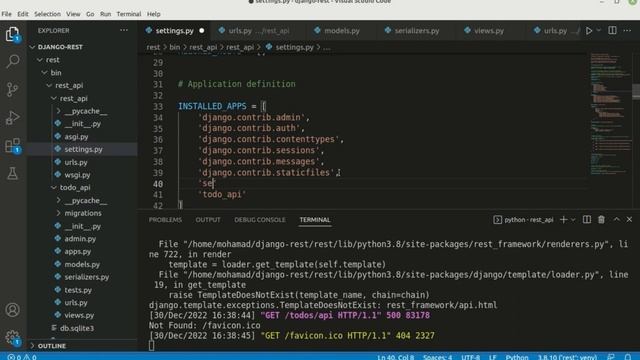This screenshot has height=360, width=640.
Task: Open the Explorer view in activity bar
Action: [x=13, y=33]
